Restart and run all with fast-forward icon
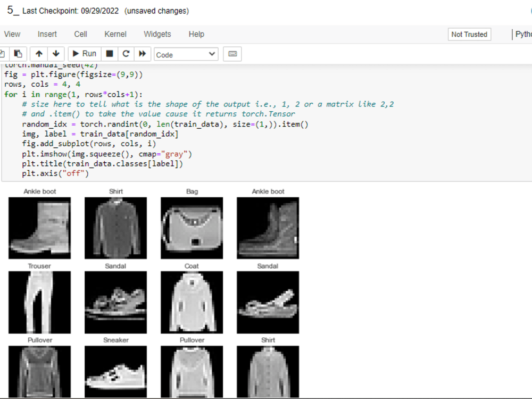The image size is (532, 399). tap(142, 54)
